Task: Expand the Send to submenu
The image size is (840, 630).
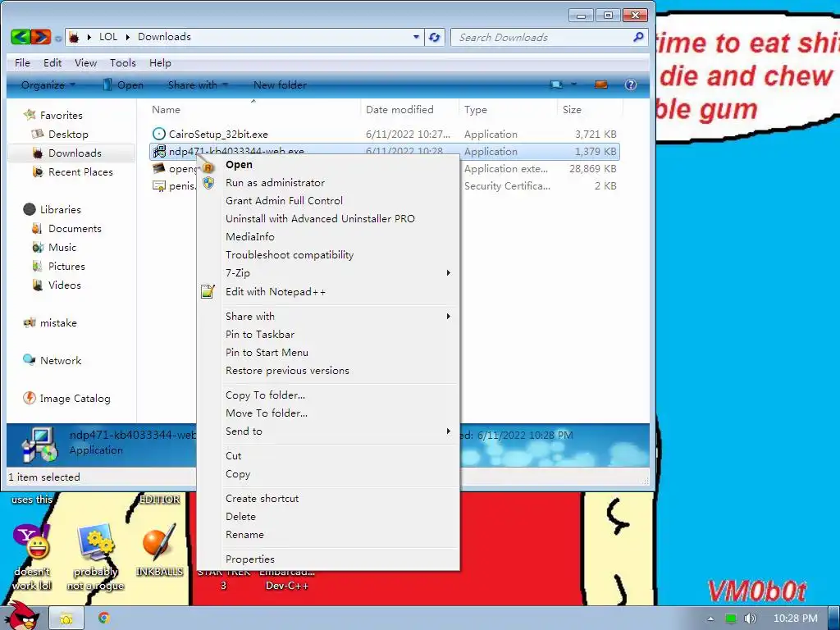Action: click(449, 431)
